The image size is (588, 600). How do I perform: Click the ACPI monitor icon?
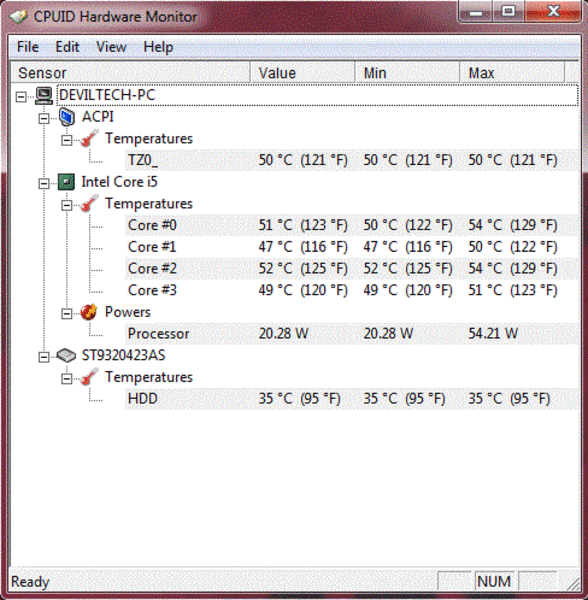[67, 117]
